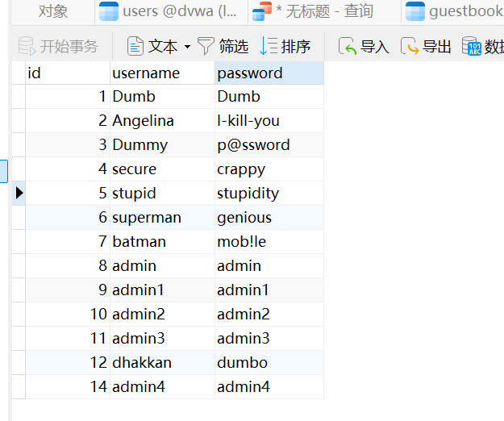Screen dimensions: 504x421
Task: Click the guestbook table tab icon
Action: click(x=415, y=11)
